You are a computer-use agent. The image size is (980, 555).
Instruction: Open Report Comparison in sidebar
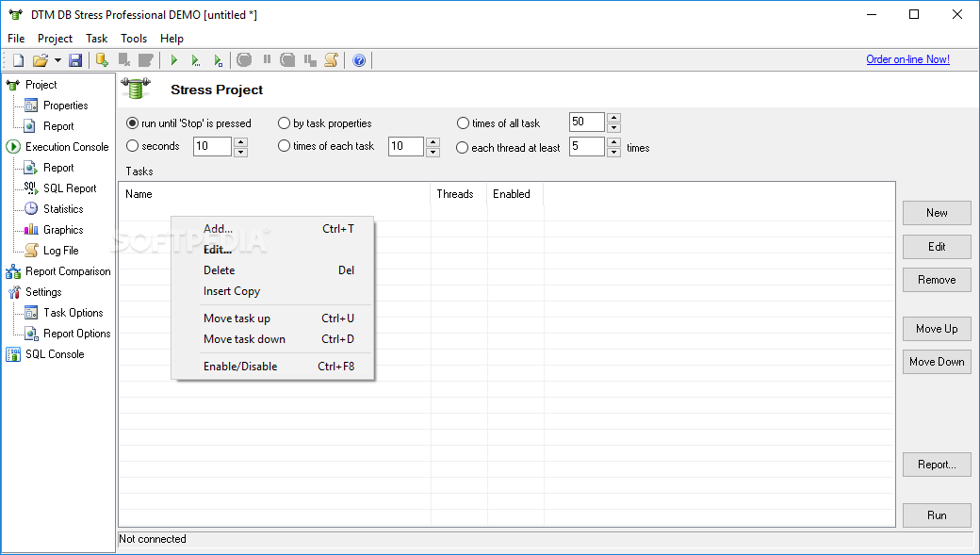(x=68, y=271)
